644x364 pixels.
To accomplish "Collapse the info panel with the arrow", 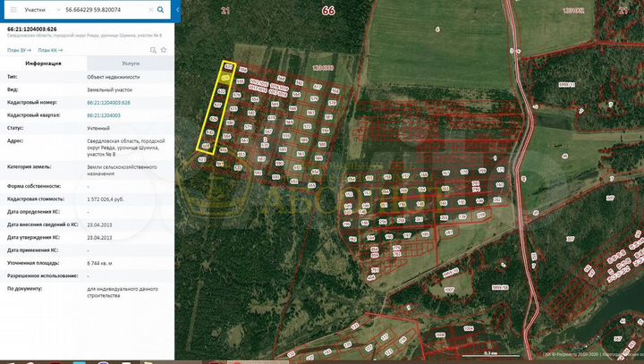I will click(x=177, y=10).
